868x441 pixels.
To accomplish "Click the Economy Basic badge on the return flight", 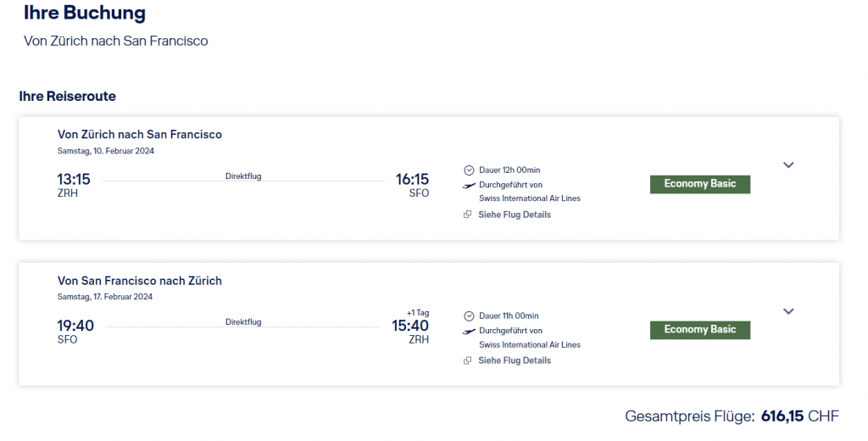I will click(x=699, y=330).
